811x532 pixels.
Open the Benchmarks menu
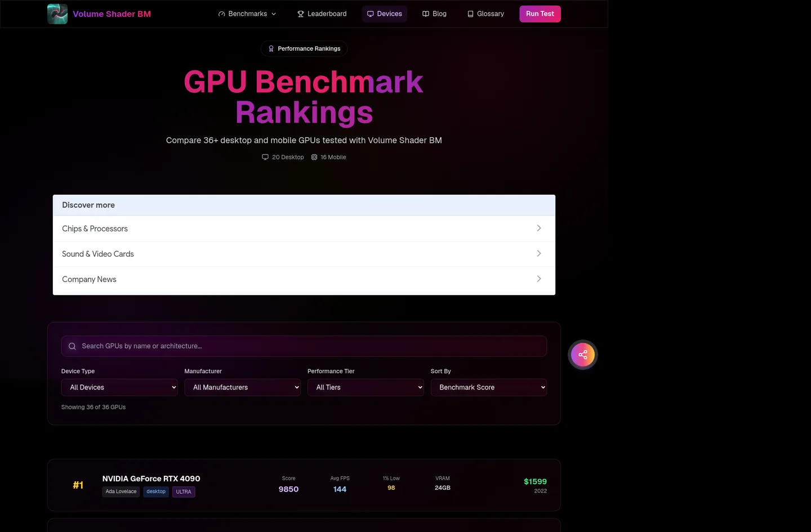tap(247, 14)
